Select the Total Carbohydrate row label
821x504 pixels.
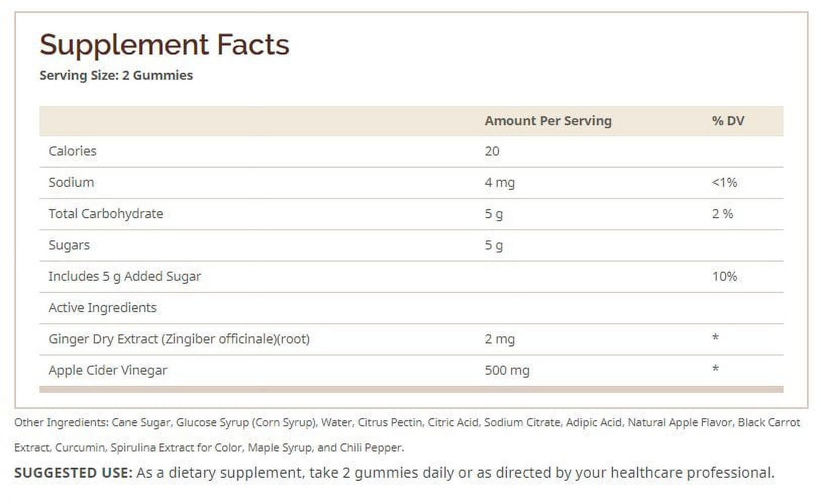click(106, 214)
